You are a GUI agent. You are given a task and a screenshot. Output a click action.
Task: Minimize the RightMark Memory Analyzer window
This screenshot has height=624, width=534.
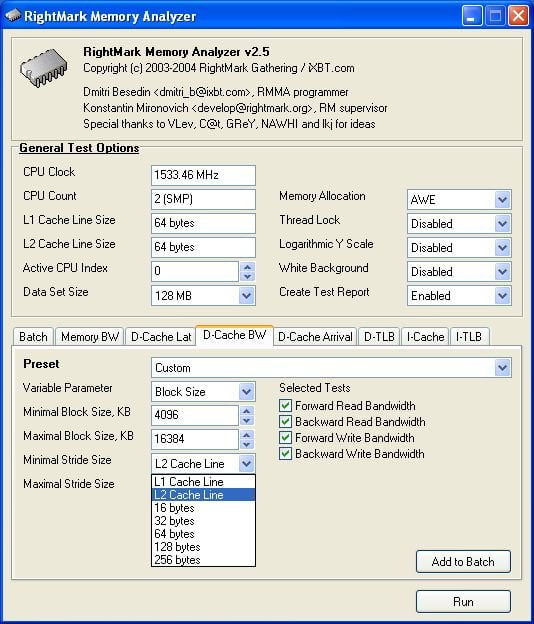[472, 16]
